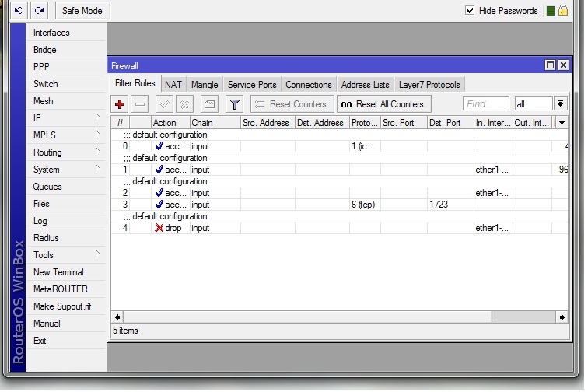This screenshot has width=588, height=392.
Task: Maximize the Firewall window
Action: pos(550,65)
